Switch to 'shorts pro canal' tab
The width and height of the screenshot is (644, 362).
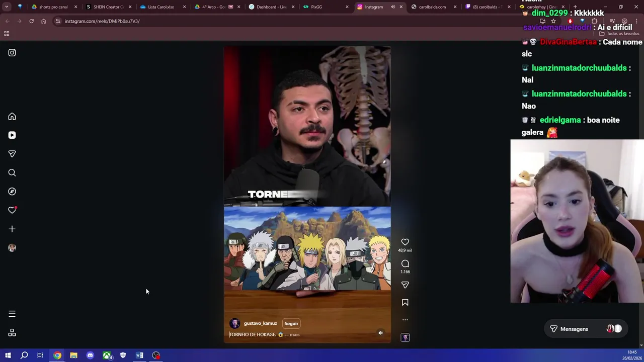(x=53, y=7)
